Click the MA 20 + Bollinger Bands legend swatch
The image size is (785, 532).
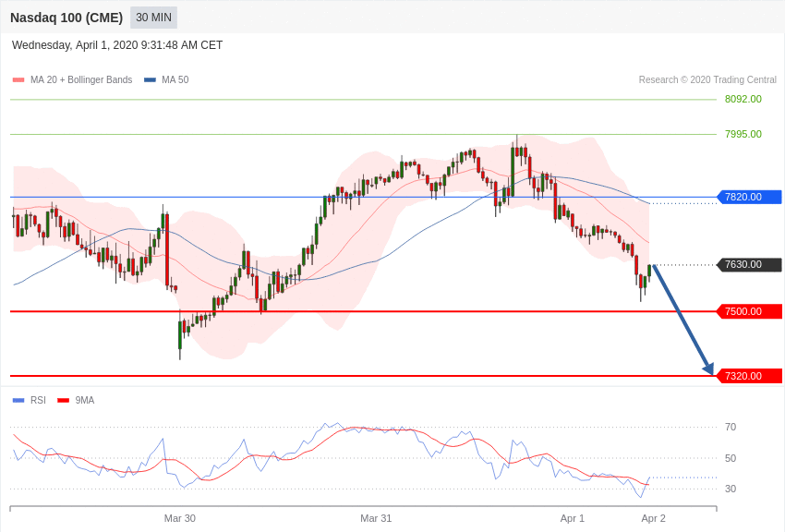click(x=18, y=79)
